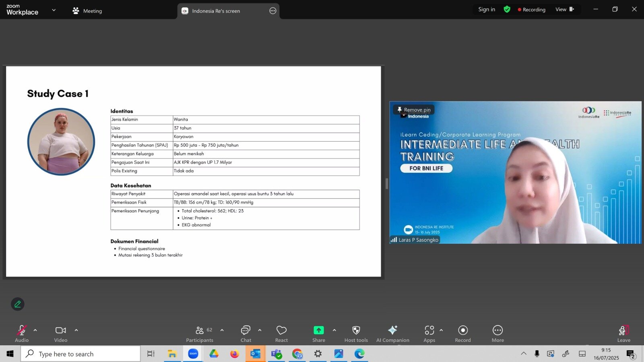Click the Recording indicator
This screenshot has width=644, height=362.
(x=532, y=9)
